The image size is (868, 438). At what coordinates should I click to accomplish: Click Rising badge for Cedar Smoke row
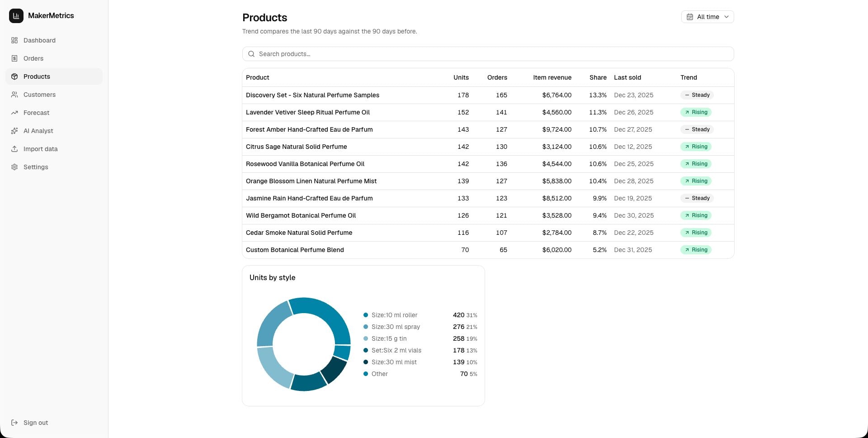point(696,233)
